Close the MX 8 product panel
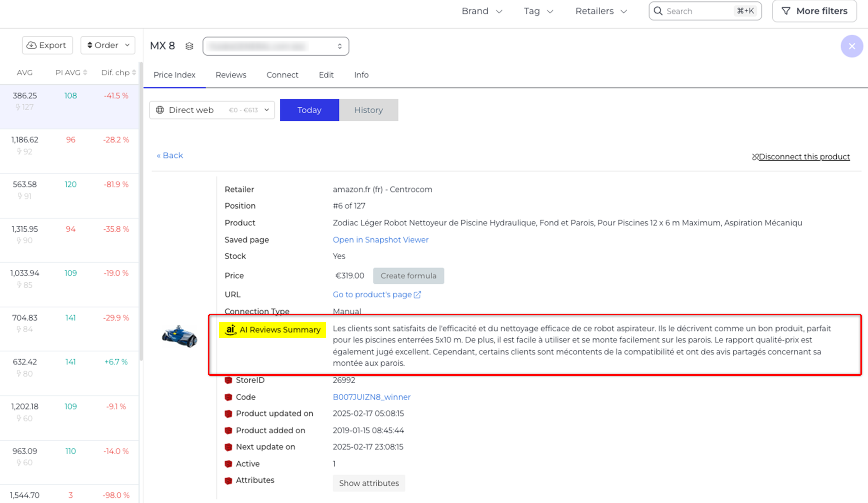Viewport: 868px width, 503px height. [852, 46]
